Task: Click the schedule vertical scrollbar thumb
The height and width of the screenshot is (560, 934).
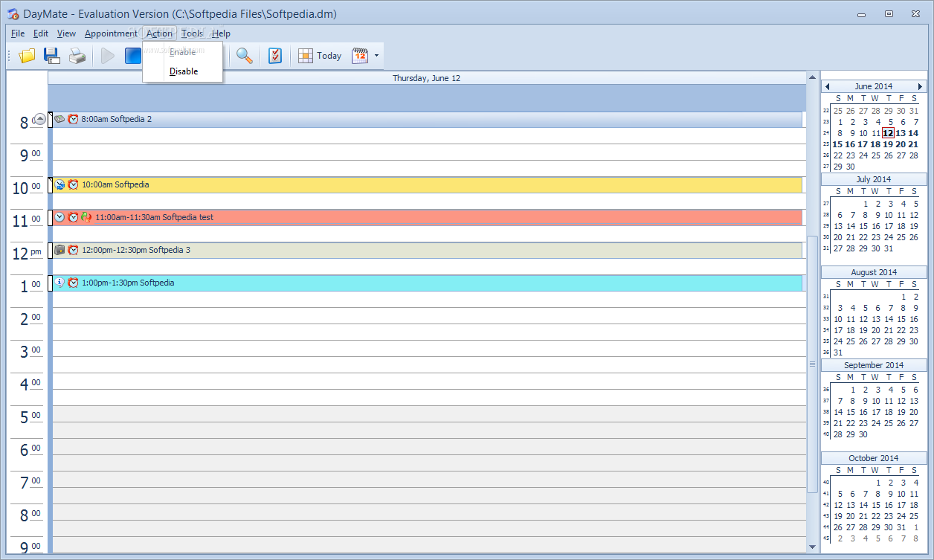Action: pyautogui.click(x=812, y=364)
